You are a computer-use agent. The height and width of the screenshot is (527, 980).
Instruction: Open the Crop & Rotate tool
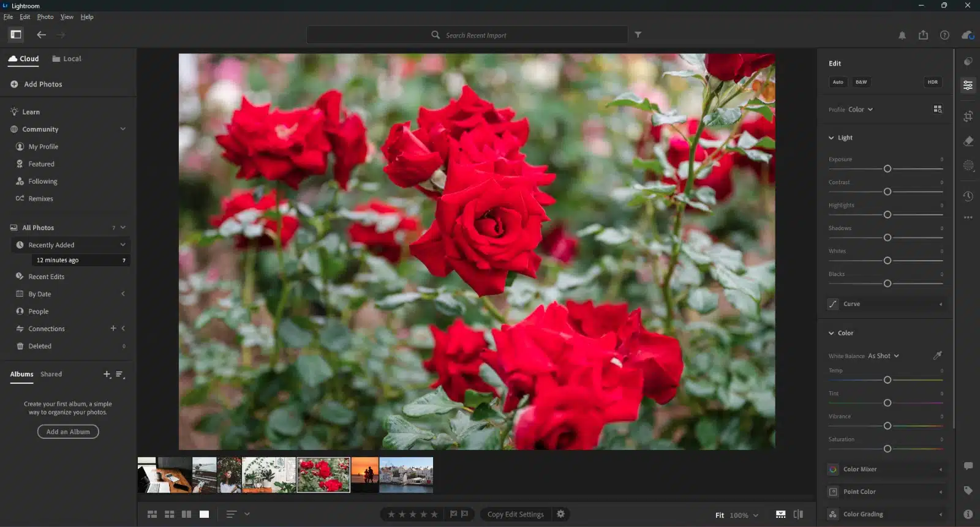(968, 116)
